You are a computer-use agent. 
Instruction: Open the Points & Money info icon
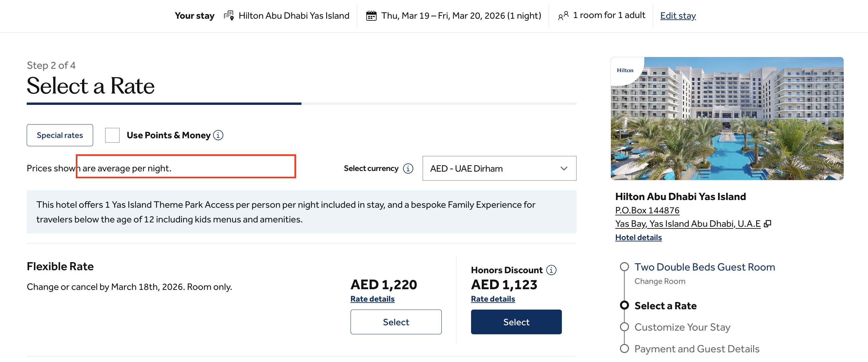point(218,135)
